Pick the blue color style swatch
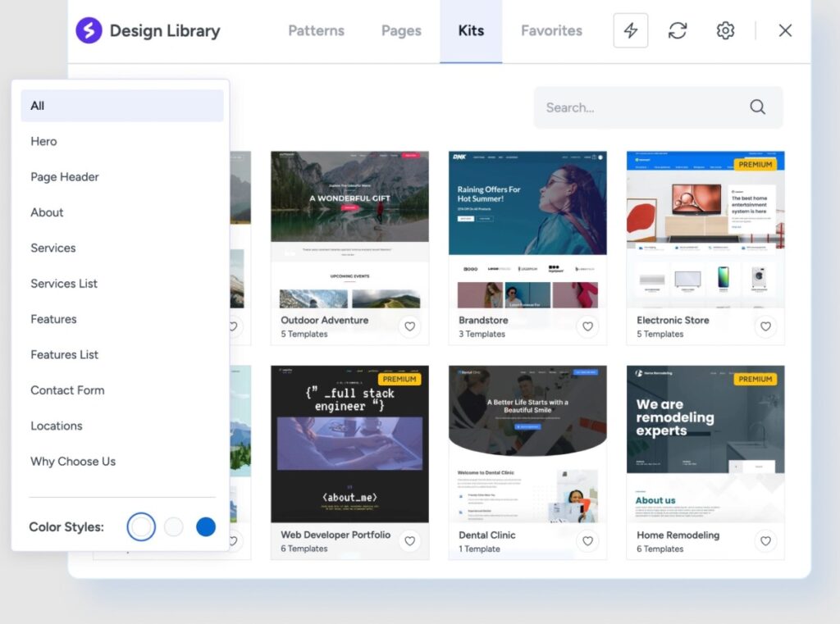This screenshot has width=840, height=624. click(x=206, y=527)
